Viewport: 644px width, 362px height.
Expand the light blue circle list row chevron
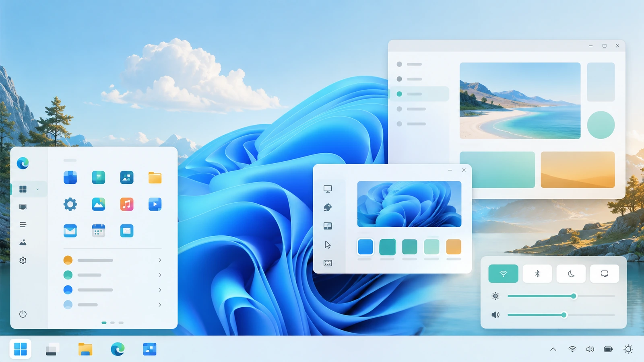[x=160, y=305]
